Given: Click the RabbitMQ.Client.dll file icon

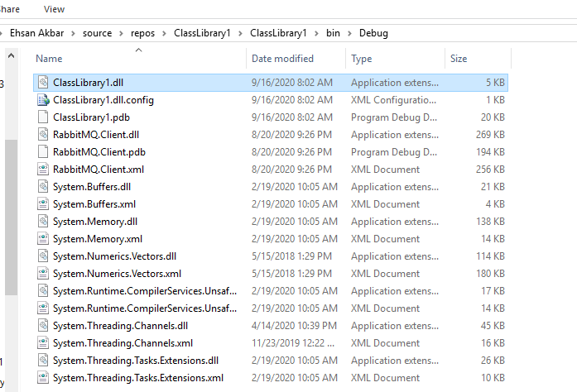Looking at the screenshot, I should coord(43,134).
